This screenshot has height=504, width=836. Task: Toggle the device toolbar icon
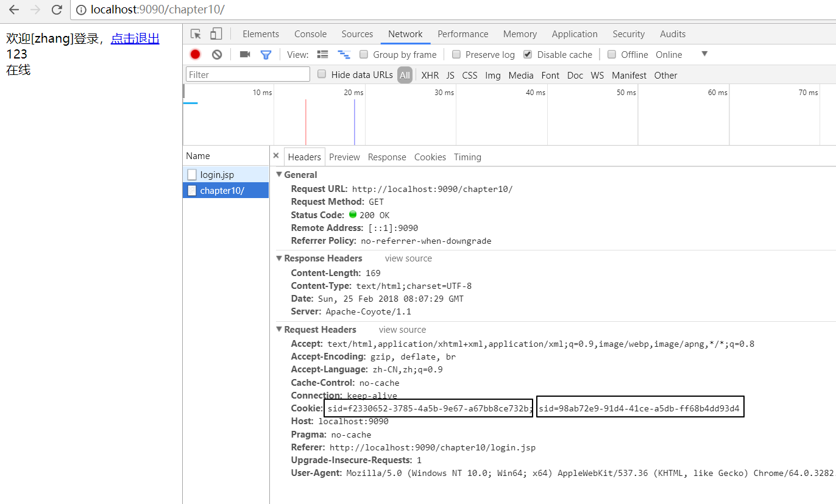coord(216,34)
